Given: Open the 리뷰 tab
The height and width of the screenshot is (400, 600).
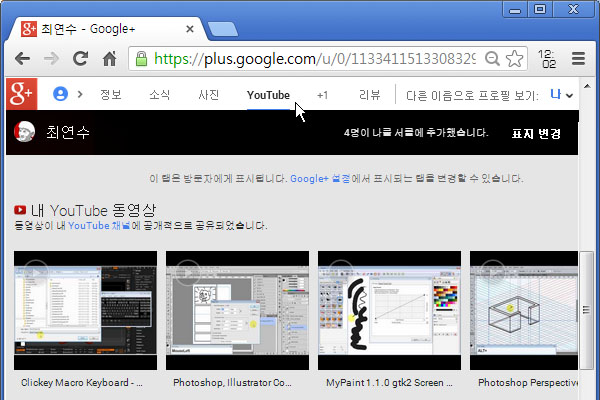Looking at the screenshot, I should click(x=370, y=95).
